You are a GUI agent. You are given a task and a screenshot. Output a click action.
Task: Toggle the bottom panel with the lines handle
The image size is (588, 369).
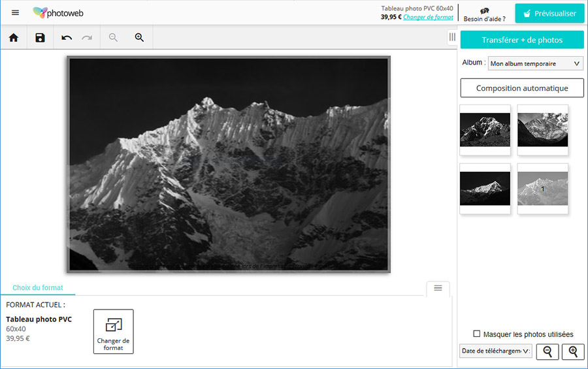tap(438, 288)
